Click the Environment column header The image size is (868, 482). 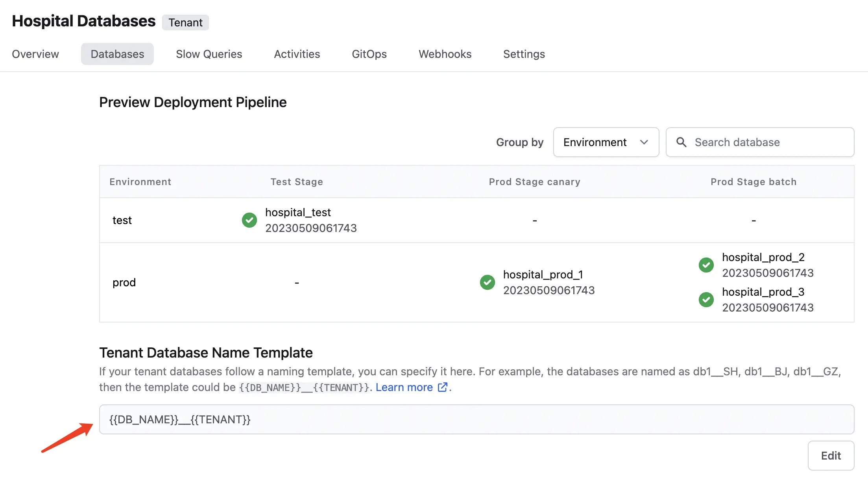pos(140,182)
